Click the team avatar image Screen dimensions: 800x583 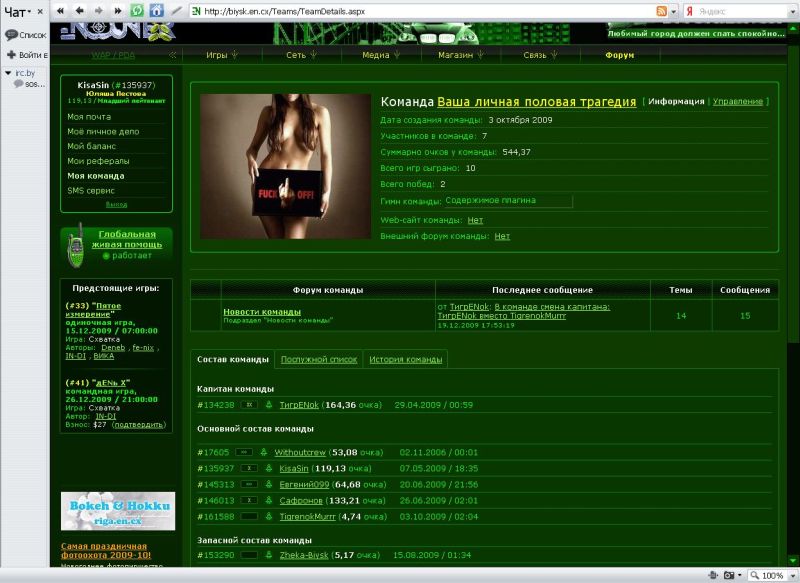286,166
